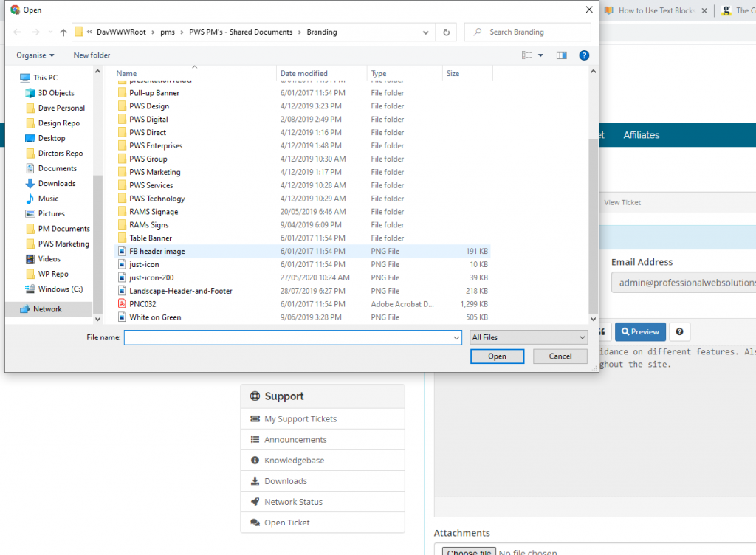Image resolution: width=756 pixels, height=555 pixels.
Task: Select Network in navigation pane
Action: click(x=47, y=309)
